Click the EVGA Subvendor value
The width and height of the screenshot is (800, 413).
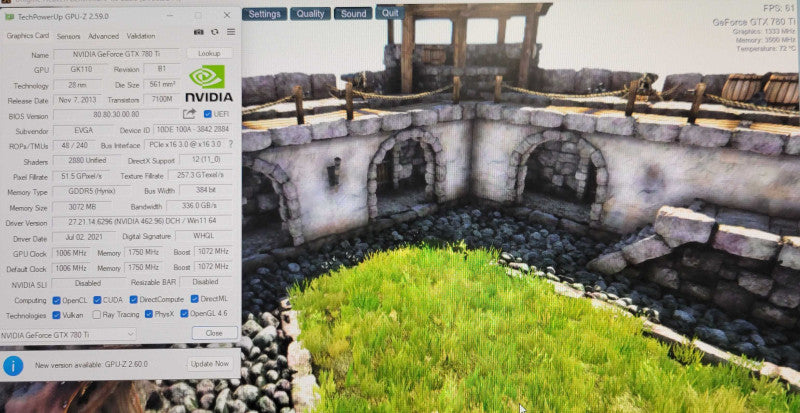tap(83, 131)
